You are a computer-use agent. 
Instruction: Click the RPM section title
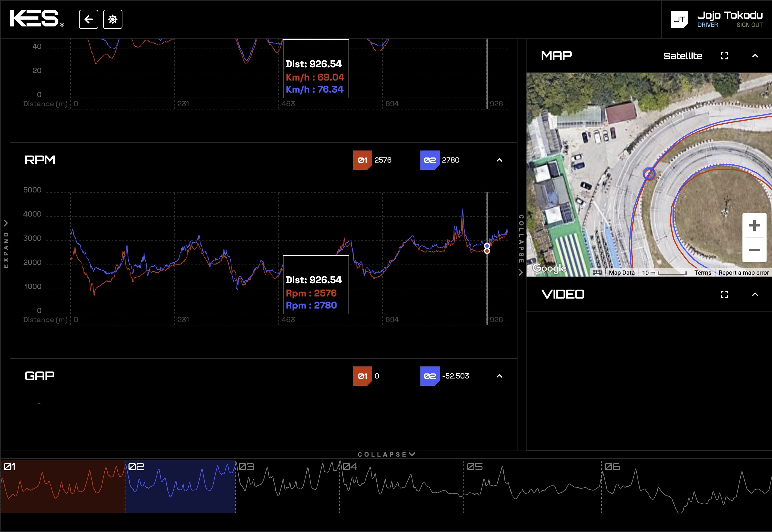40,160
